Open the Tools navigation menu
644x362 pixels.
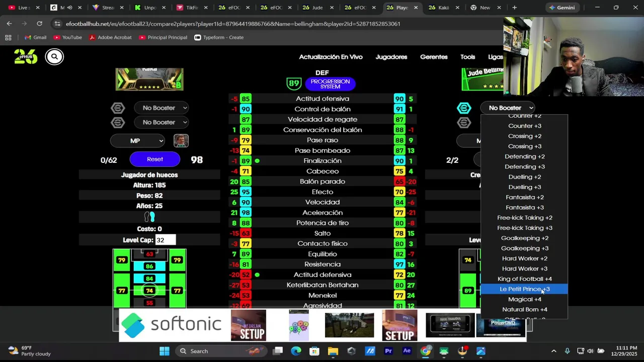[467, 57]
